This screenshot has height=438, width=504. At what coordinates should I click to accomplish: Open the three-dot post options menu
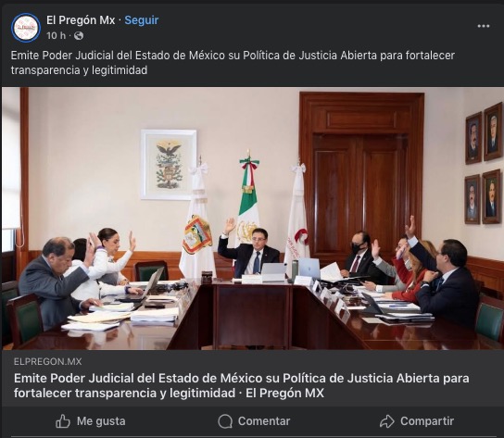(x=483, y=26)
